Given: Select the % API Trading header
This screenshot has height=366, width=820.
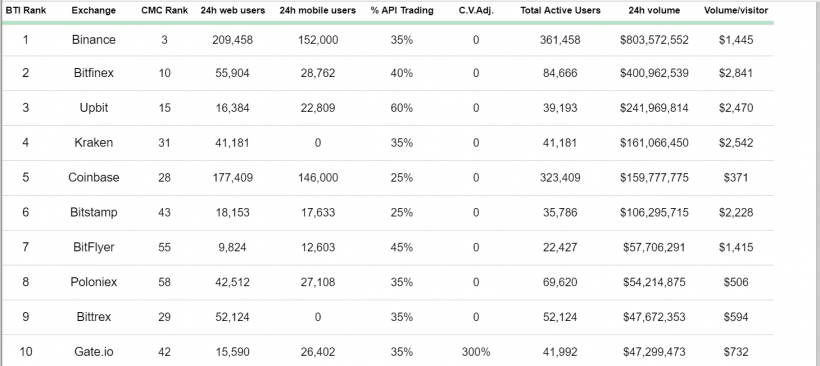Looking at the screenshot, I should pyautogui.click(x=402, y=10).
